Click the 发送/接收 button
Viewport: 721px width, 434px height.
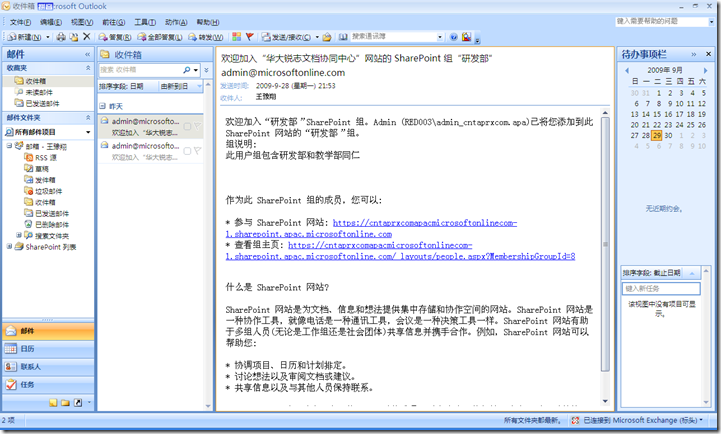286,37
